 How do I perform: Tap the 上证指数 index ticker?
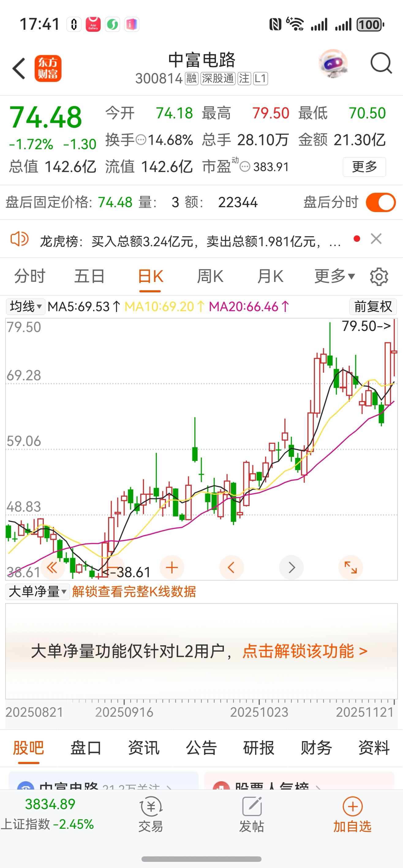coord(48,814)
